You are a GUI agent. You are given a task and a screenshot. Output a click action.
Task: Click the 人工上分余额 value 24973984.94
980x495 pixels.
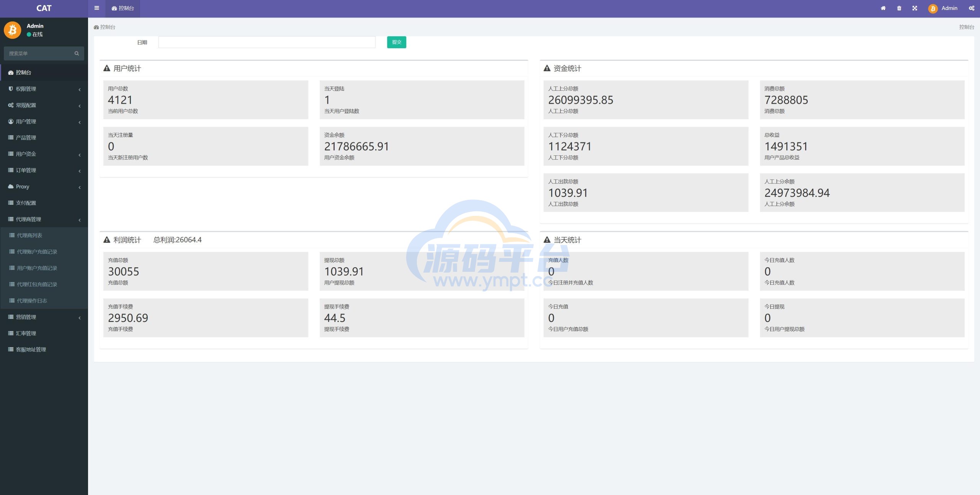(797, 193)
